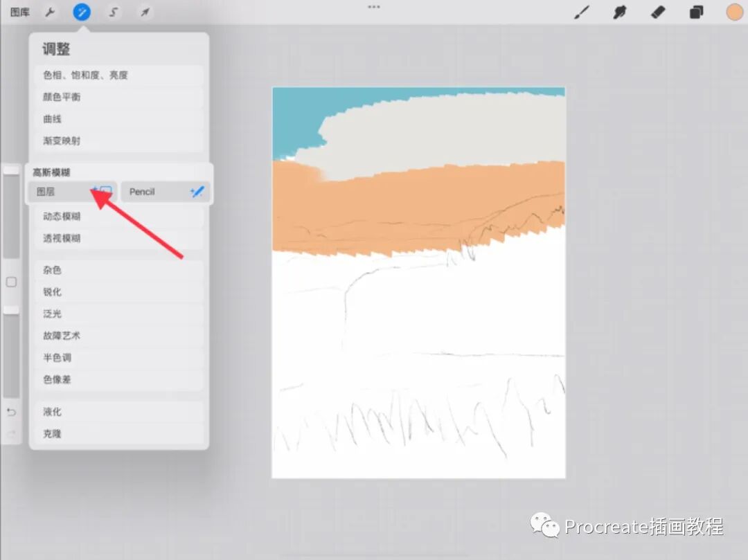Choose 半色调 adjustment
The width and height of the screenshot is (748, 560).
(x=119, y=357)
